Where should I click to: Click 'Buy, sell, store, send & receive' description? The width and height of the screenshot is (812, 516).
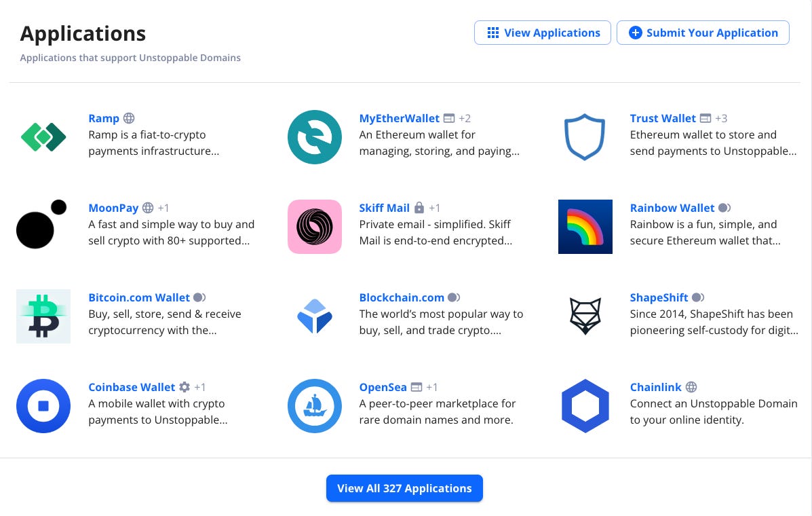point(165,322)
